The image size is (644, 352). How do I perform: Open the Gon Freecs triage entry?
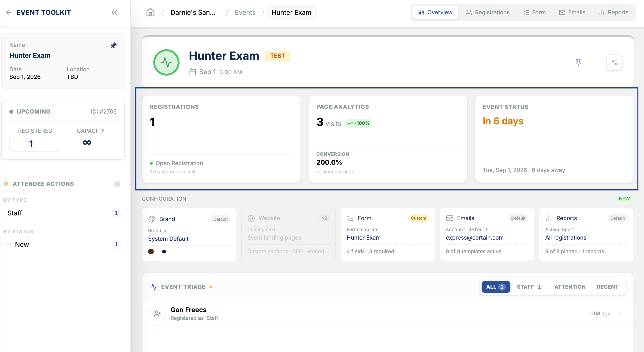[387, 314]
